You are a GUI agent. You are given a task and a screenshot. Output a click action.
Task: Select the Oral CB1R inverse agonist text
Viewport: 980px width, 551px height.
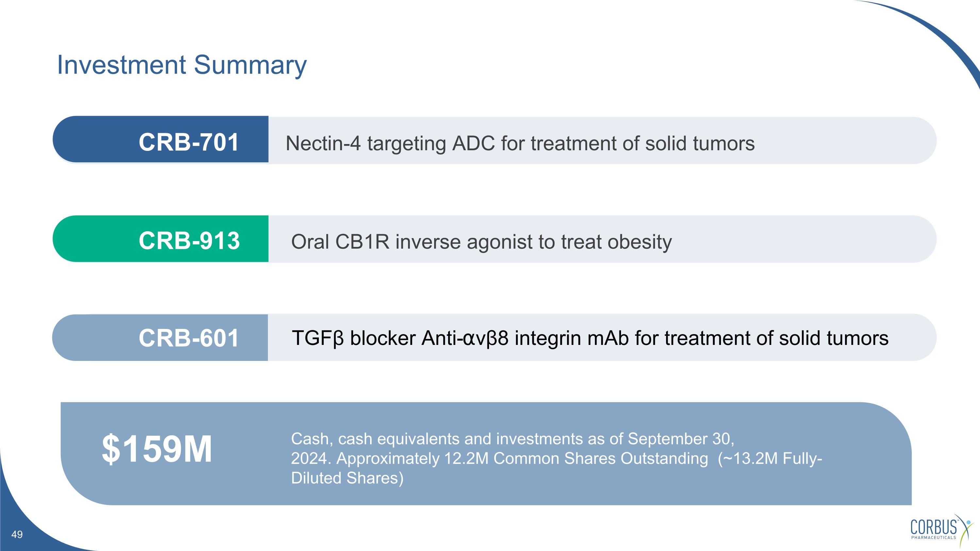[481, 242]
